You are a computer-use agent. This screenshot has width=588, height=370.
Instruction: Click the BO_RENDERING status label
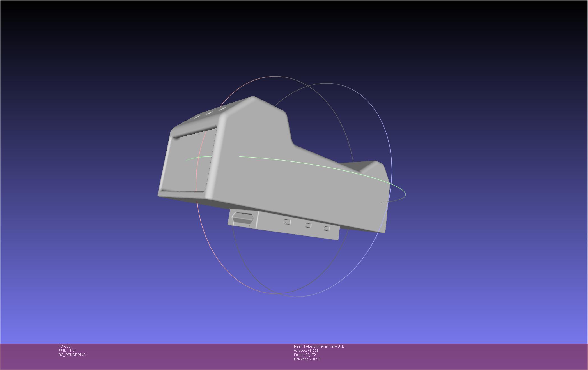pyautogui.click(x=72, y=355)
